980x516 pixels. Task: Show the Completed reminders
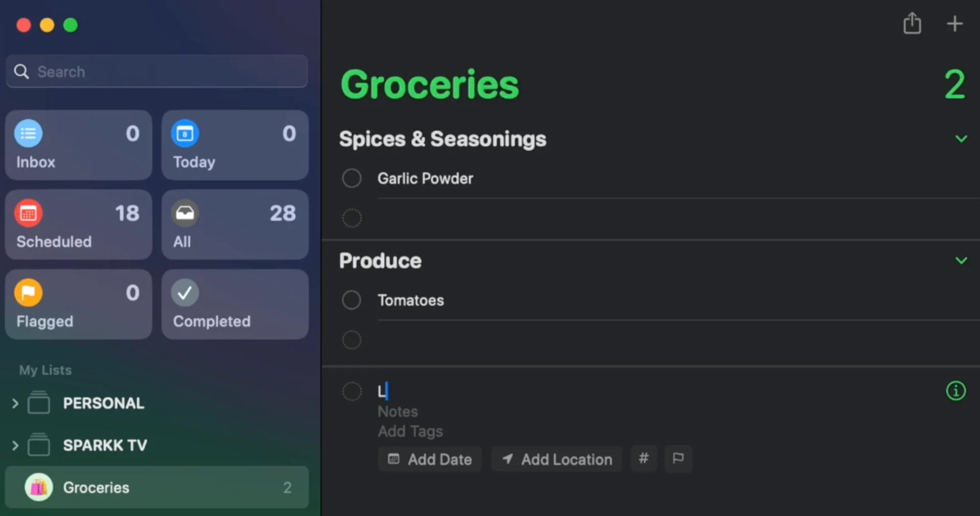(235, 304)
